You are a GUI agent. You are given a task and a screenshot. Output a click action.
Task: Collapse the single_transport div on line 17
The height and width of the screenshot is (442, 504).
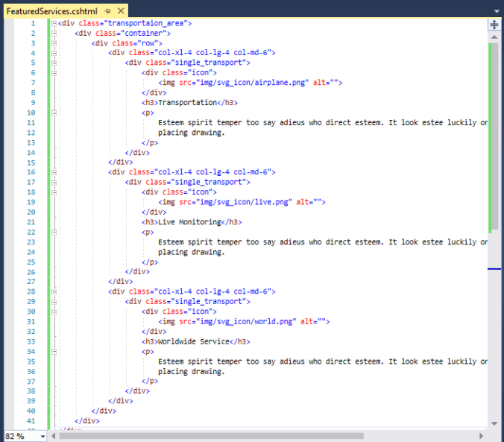click(x=54, y=182)
